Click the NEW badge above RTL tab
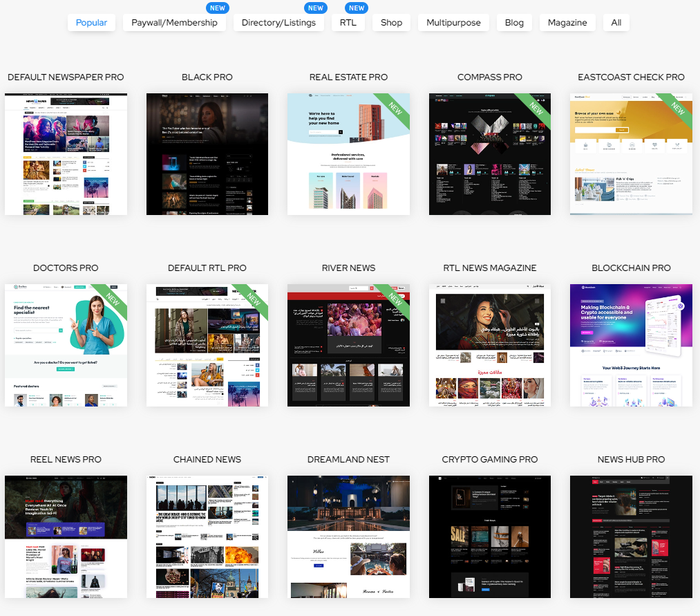 click(357, 8)
